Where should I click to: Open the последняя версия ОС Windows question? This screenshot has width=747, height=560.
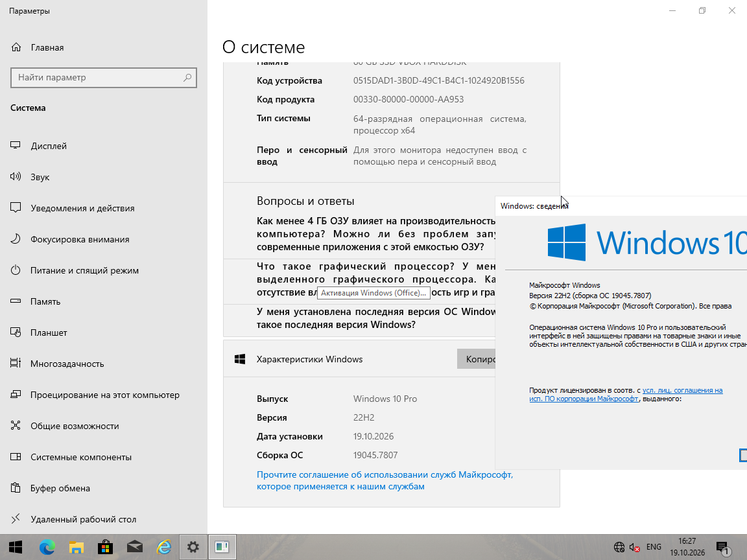click(x=376, y=318)
